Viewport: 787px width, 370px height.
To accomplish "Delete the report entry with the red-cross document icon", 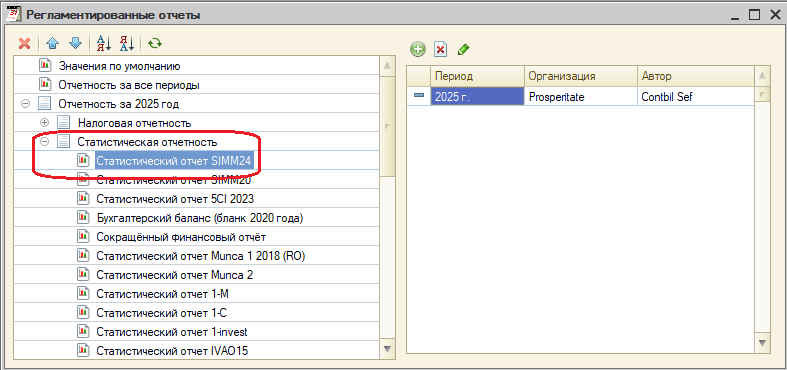I will (x=440, y=49).
